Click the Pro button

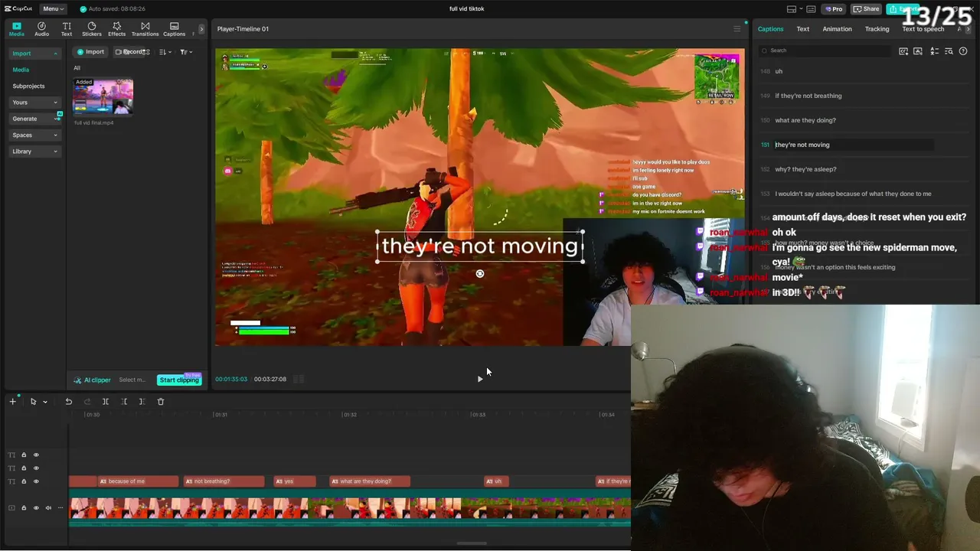[834, 9]
